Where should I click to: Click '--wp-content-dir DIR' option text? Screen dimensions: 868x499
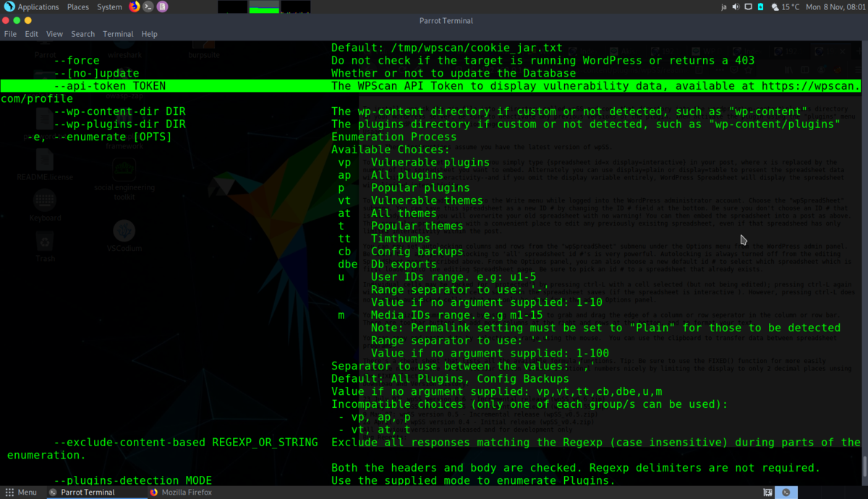119,111
